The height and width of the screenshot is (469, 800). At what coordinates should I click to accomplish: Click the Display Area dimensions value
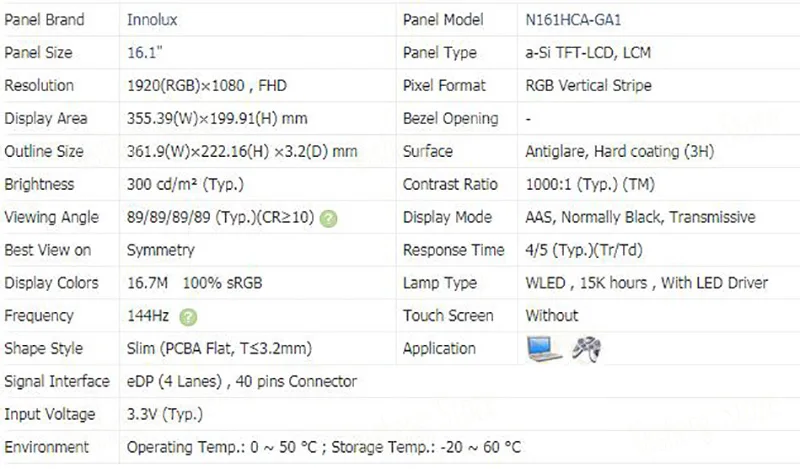(x=217, y=119)
